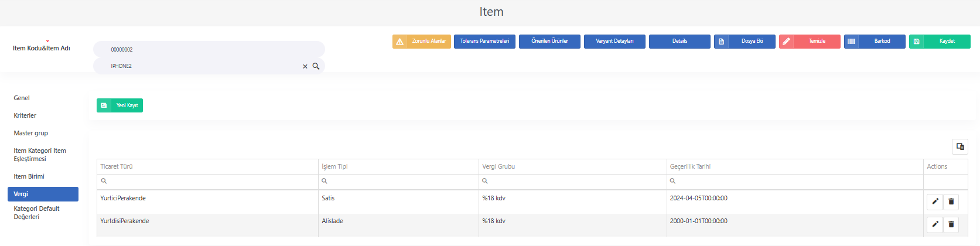Open Dosya Eki attachments
Screen dimensions: 980x246
pyautogui.click(x=745, y=42)
